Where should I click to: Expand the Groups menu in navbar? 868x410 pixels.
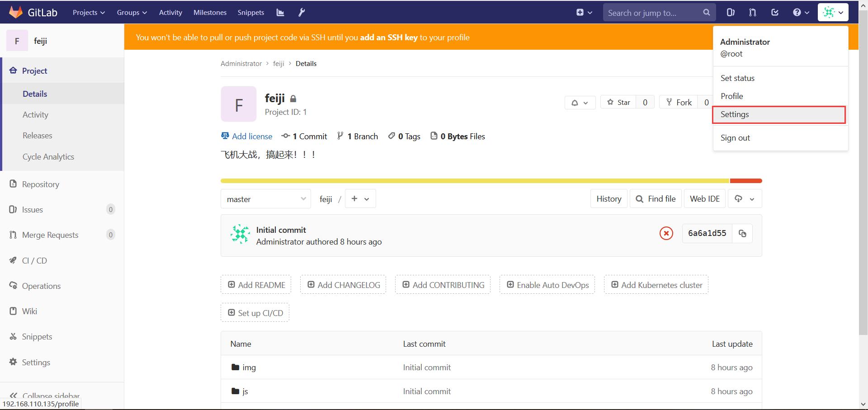pos(132,12)
